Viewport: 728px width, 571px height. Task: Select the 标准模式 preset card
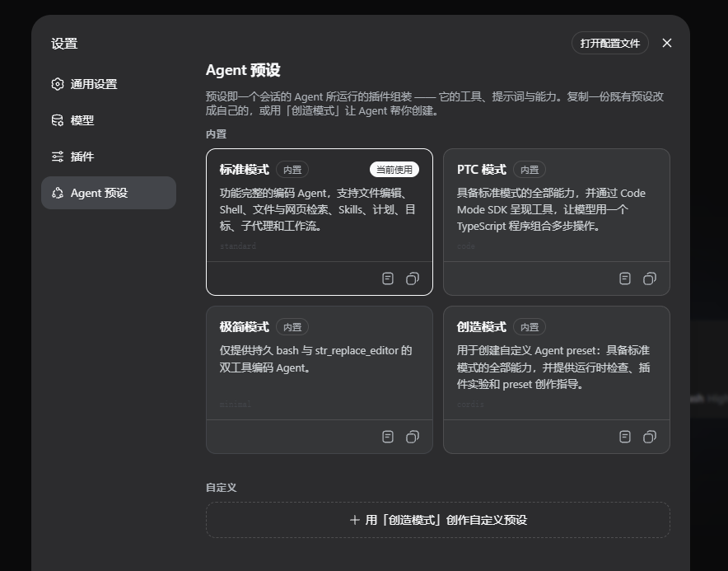click(x=320, y=222)
